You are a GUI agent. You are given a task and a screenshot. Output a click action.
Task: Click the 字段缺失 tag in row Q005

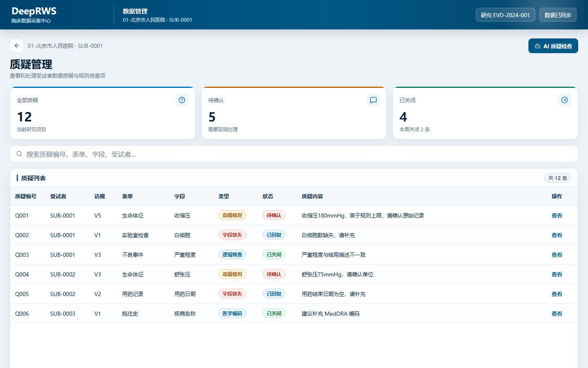pos(232,294)
